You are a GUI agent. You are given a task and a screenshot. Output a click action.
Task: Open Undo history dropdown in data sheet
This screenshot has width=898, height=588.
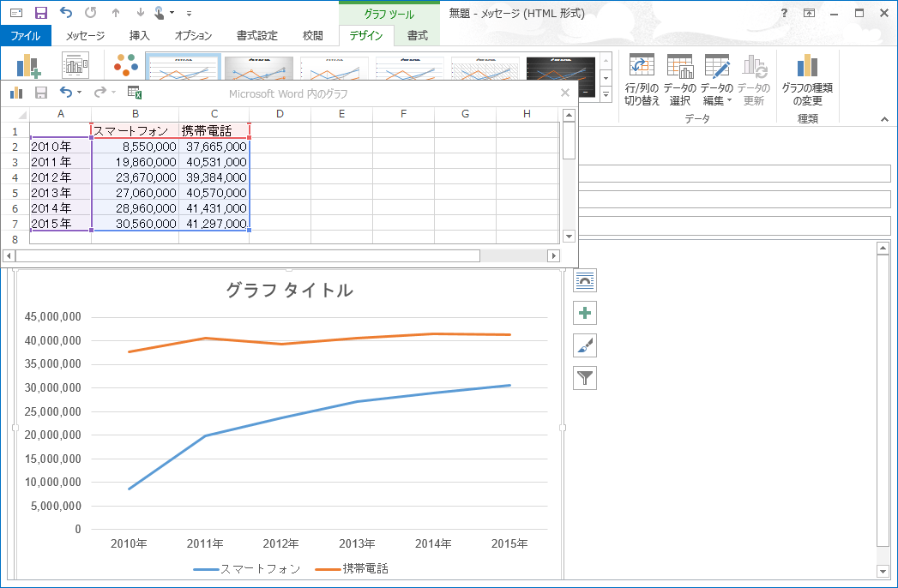[x=79, y=93]
